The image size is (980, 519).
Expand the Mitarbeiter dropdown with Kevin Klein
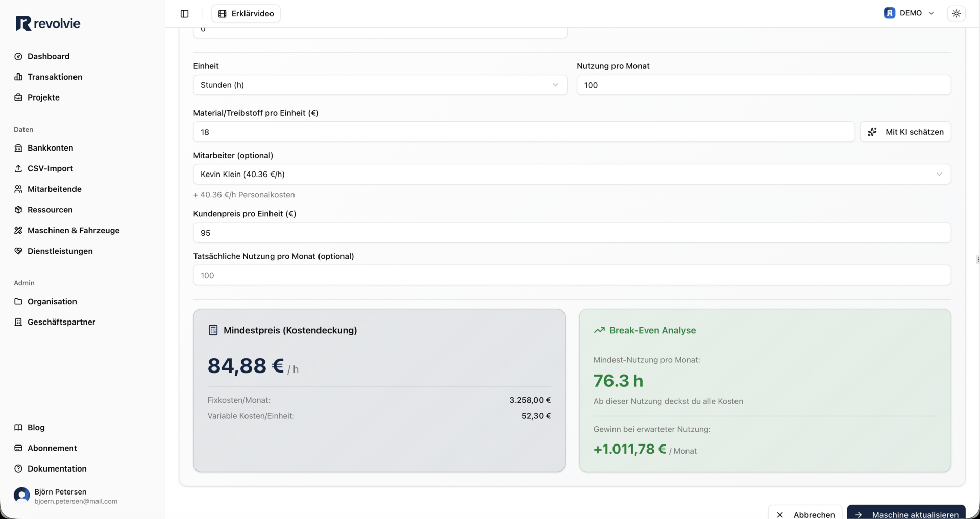point(571,175)
